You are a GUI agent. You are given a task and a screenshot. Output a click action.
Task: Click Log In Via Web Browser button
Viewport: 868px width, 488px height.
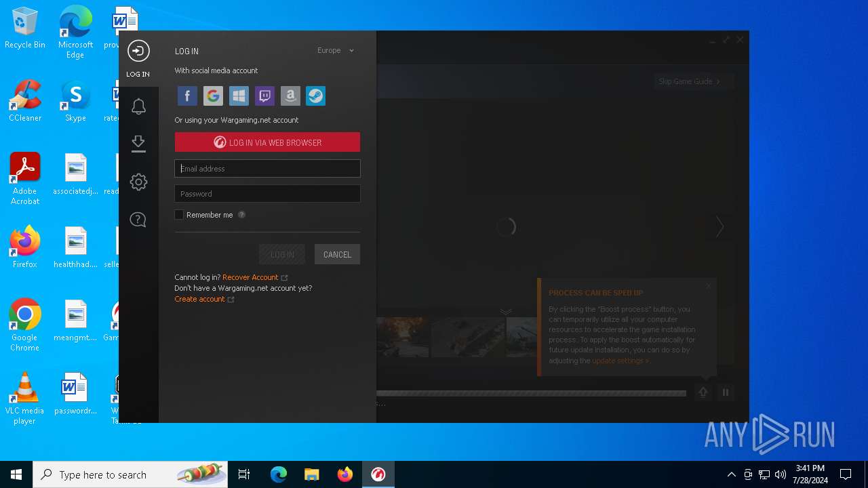(267, 142)
